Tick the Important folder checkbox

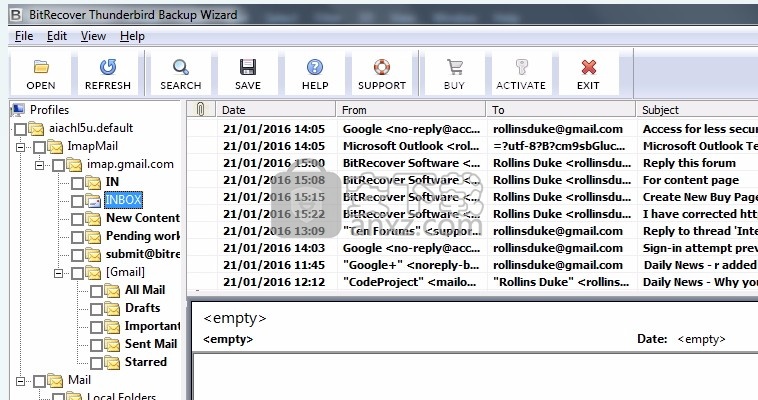pos(96,327)
